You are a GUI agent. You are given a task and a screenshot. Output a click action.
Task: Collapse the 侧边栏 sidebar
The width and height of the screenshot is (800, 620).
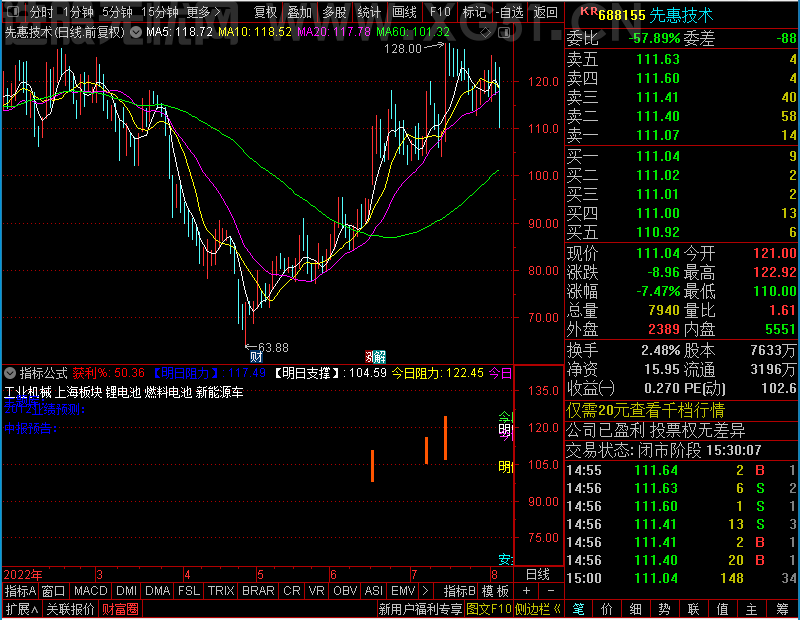point(537,609)
